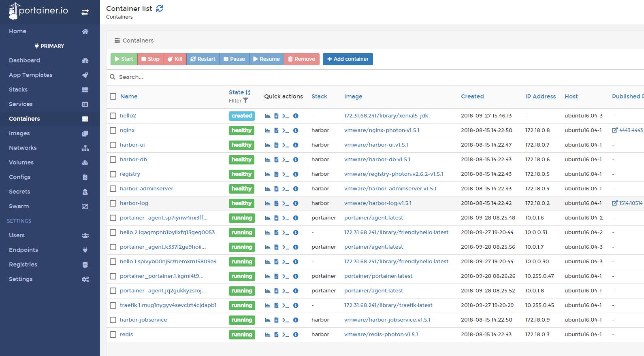Click the Pause button
Image resolution: width=644 pixels, height=356 pixels.
coord(235,59)
